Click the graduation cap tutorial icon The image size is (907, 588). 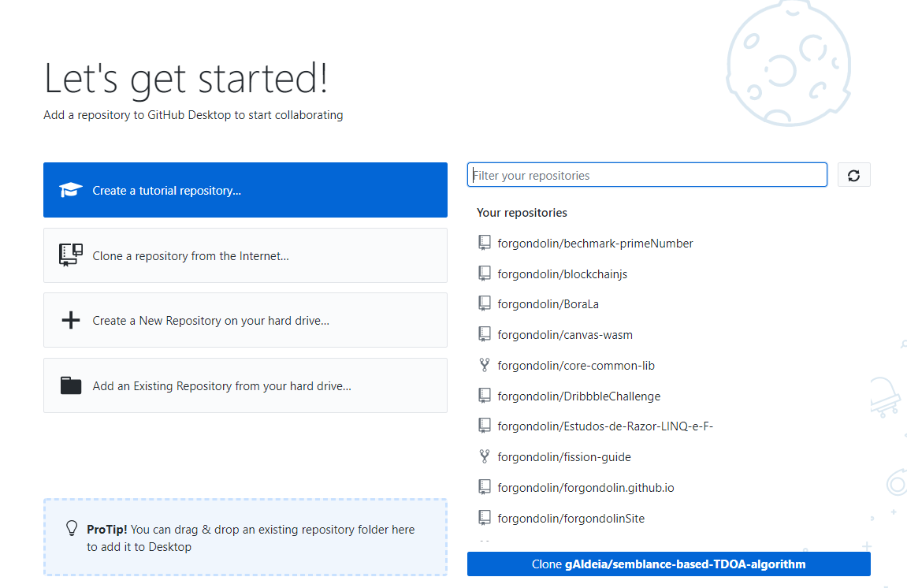(x=71, y=190)
